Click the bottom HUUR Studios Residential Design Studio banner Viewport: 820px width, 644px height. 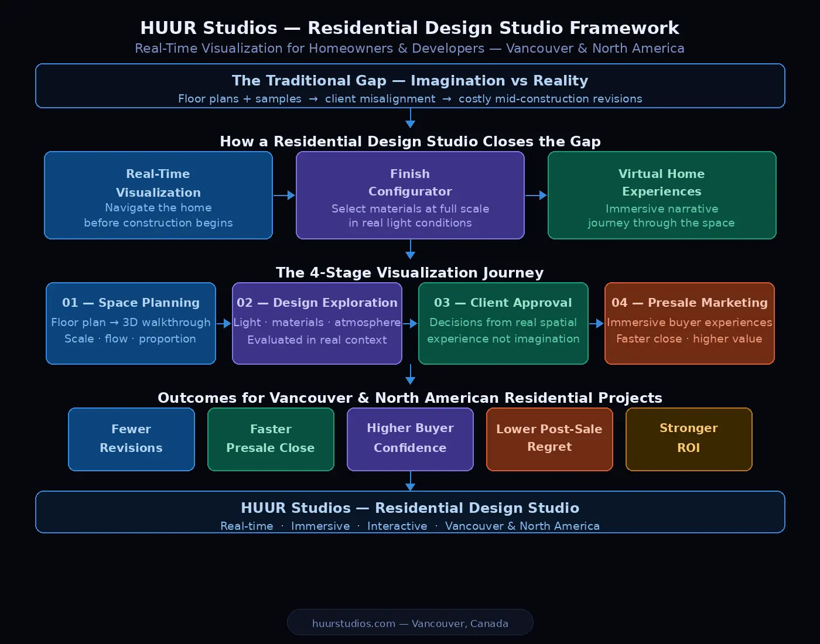tap(410, 512)
